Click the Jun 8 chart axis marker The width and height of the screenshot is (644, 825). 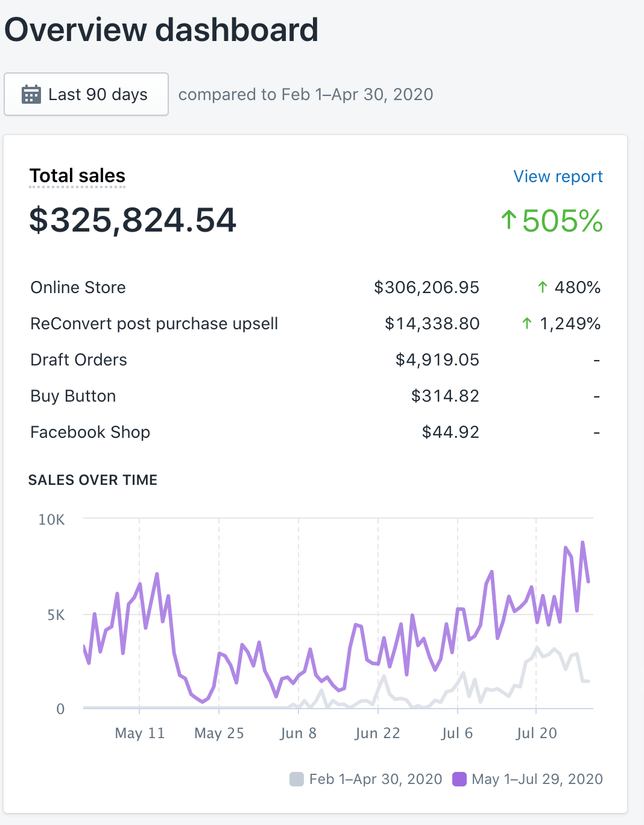pos(298,733)
